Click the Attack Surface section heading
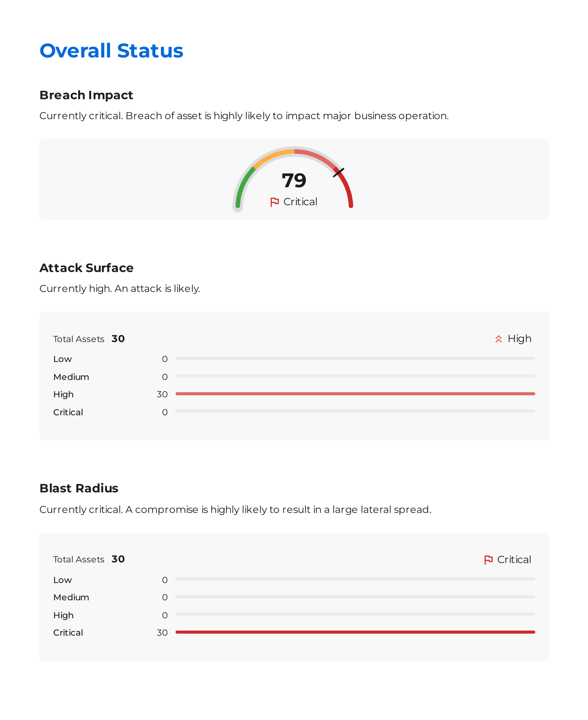This screenshot has height=720, width=588. point(86,268)
